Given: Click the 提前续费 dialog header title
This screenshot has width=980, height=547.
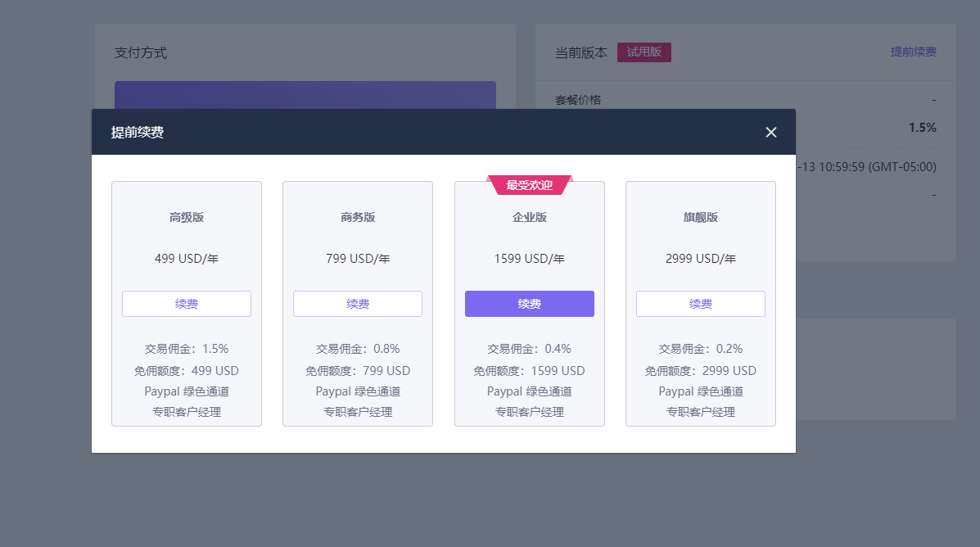Looking at the screenshot, I should click(x=138, y=133).
